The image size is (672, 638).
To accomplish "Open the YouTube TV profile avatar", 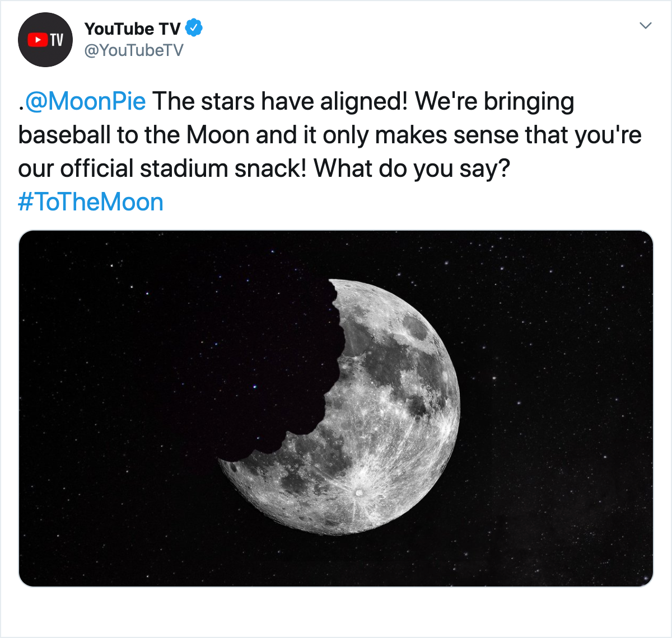I will (45, 40).
